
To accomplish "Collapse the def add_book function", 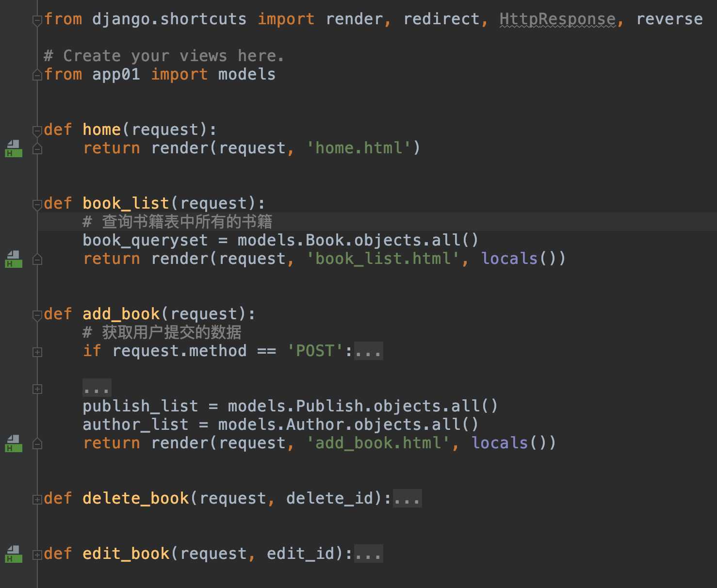I will (37, 315).
